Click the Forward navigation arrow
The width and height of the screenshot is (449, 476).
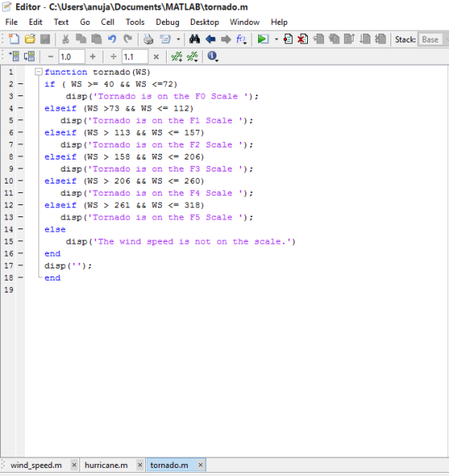226,39
